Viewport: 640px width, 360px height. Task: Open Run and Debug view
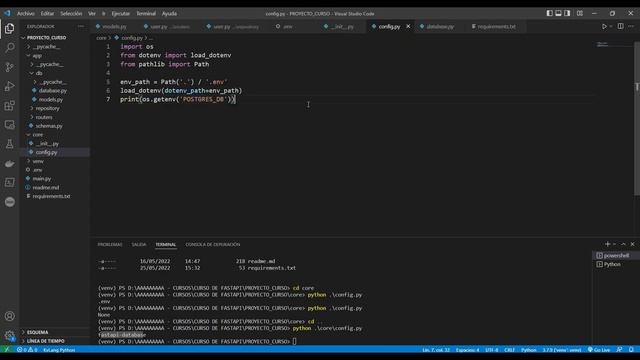click(x=9, y=86)
